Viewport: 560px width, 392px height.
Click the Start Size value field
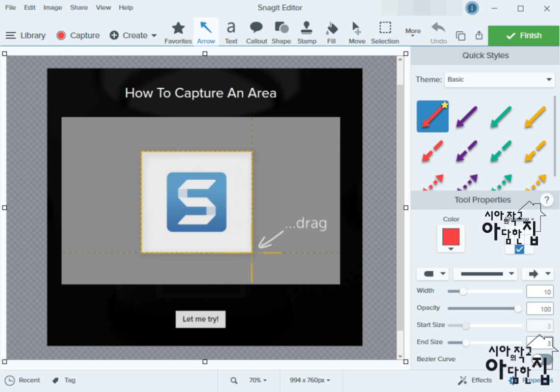(539, 326)
